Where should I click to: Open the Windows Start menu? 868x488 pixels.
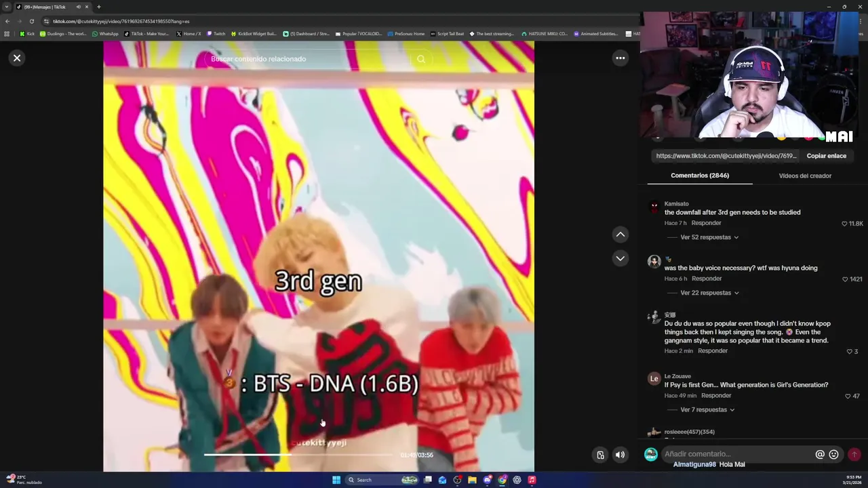(336, 480)
